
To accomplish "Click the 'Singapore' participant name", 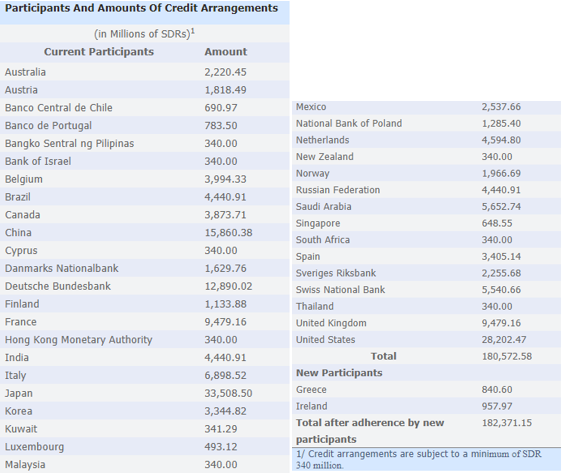I will tap(318, 223).
